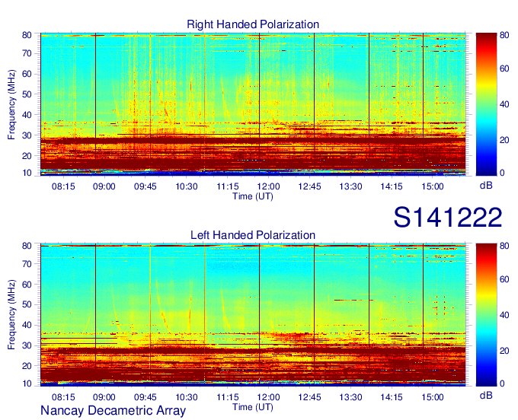The height and width of the screenshot is (420, 518).
Task: Click "14:15" time tick under Right Handed plot
Action: pyautogui.click(x=392, y=186)
